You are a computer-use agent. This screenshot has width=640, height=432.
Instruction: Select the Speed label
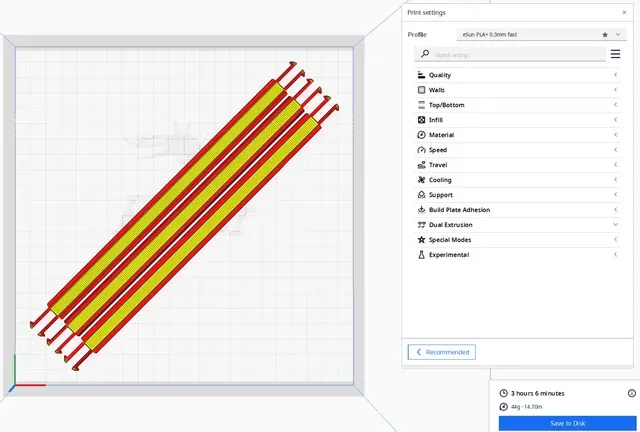pyautogui.click(x=438, y=150)
